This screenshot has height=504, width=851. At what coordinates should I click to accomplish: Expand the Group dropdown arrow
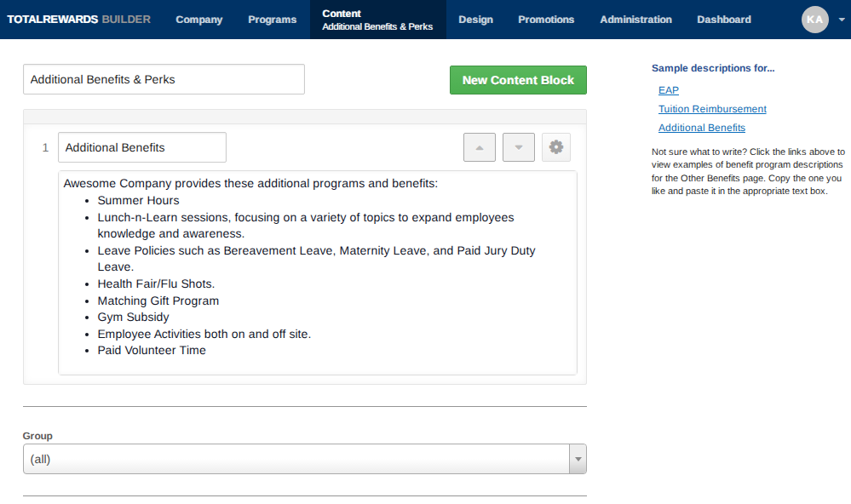tap(578, 459)
